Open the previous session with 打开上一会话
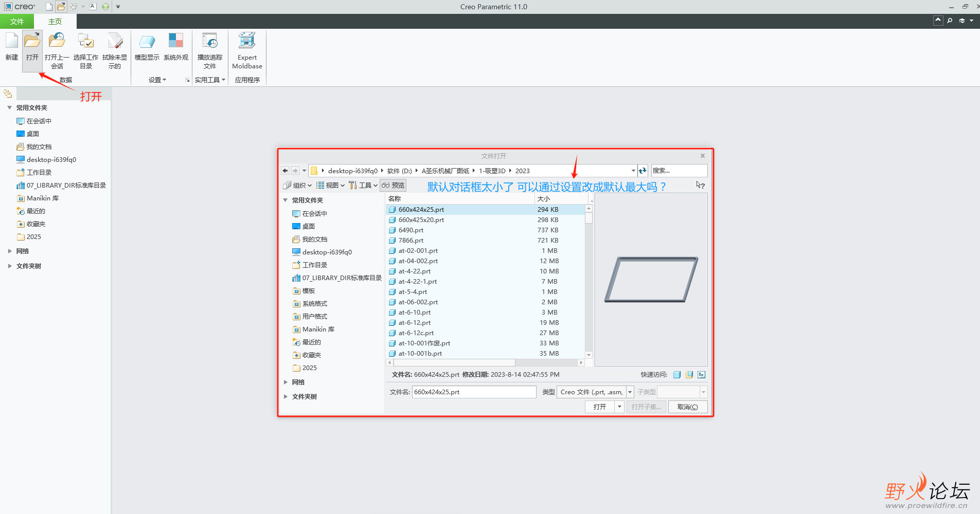Image resolution: width=980 pixels, height=514 pixels. tap(57, 50)
